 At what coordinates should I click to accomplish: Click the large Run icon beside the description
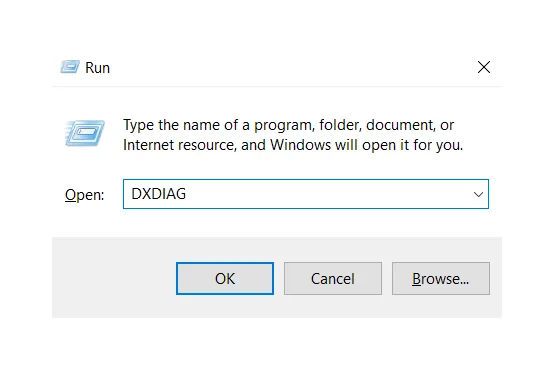85,133
